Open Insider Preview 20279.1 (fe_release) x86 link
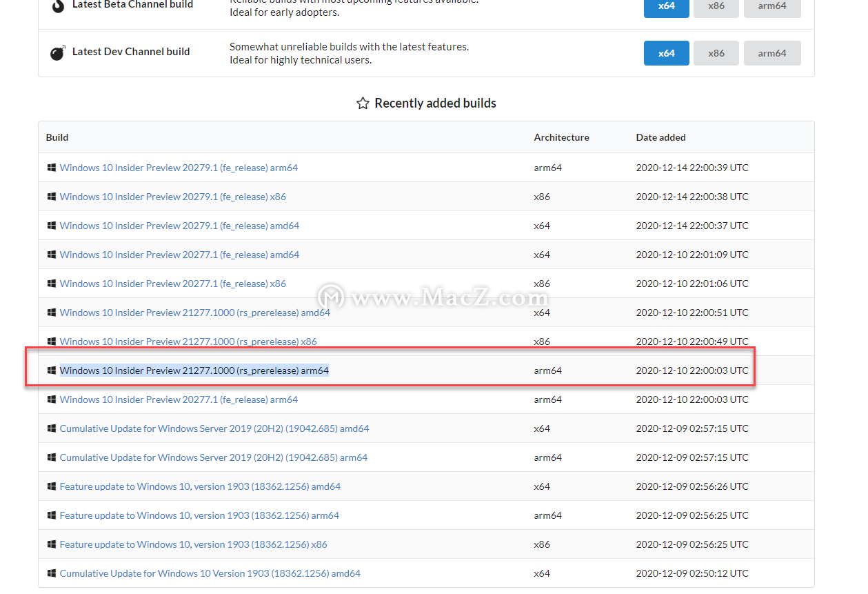The width and height of the screenshot is (868, 594). (173, 197)
